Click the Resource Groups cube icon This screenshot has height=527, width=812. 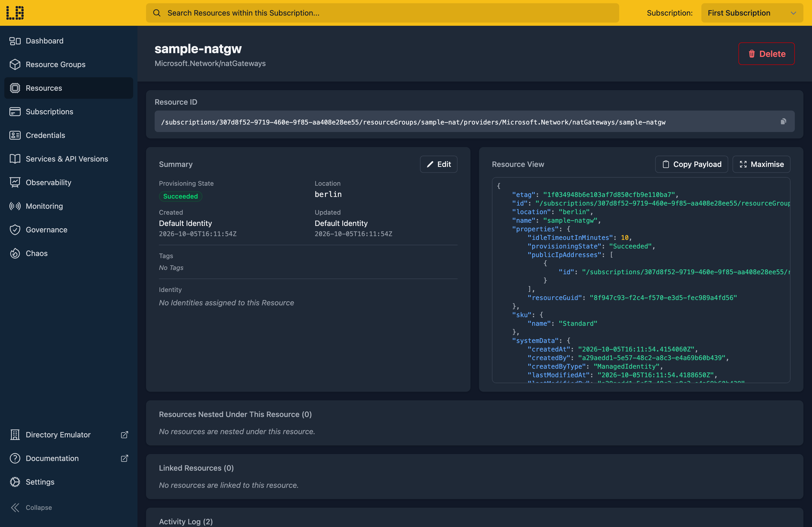15,64
